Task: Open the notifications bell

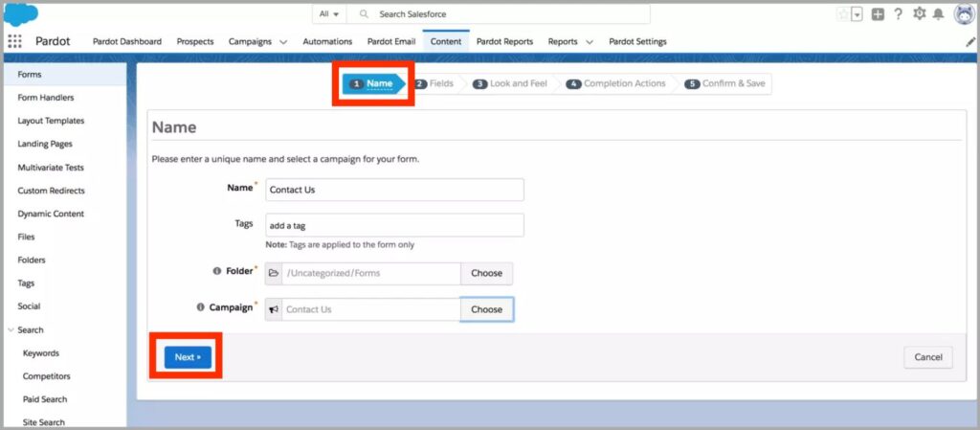Action: coord(938,14)
